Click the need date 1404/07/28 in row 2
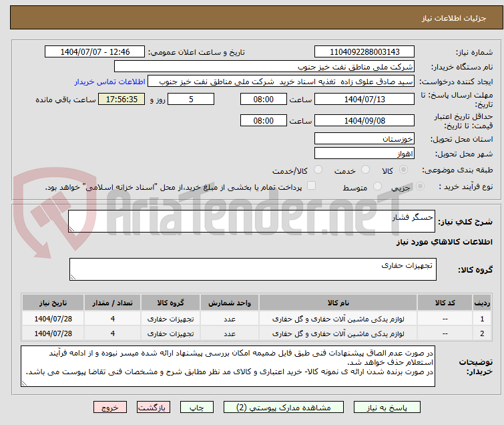The width and height of the screenshot is (504, 425). click(53, 333)
